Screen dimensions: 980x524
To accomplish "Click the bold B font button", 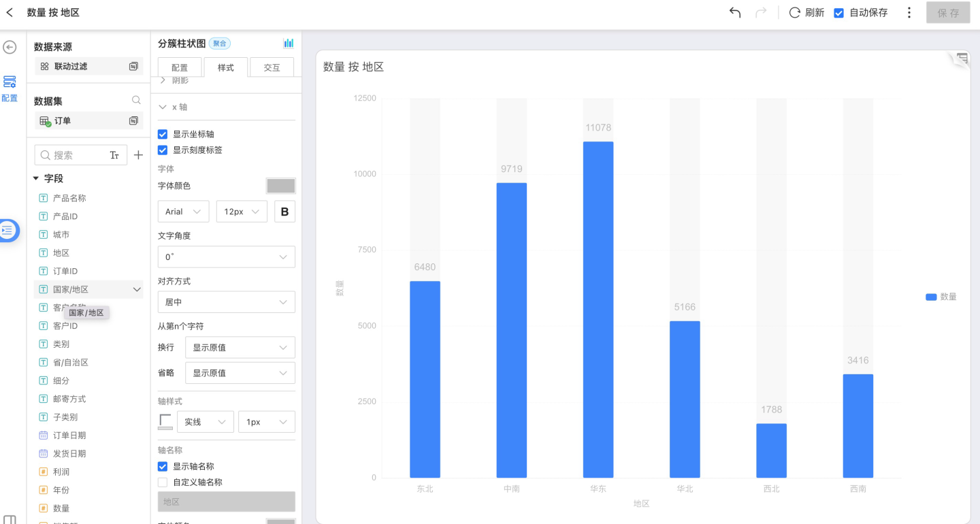I will click(x=284, y=212).
